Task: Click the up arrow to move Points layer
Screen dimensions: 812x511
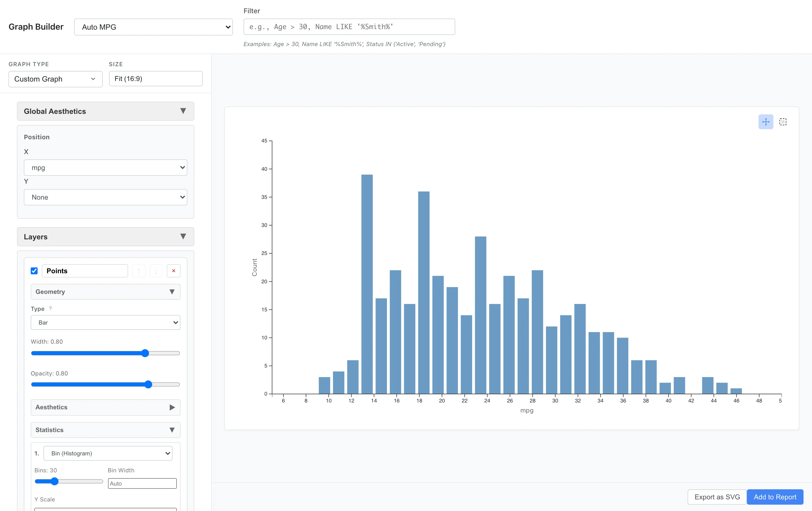Action: [x=139, y=271]
